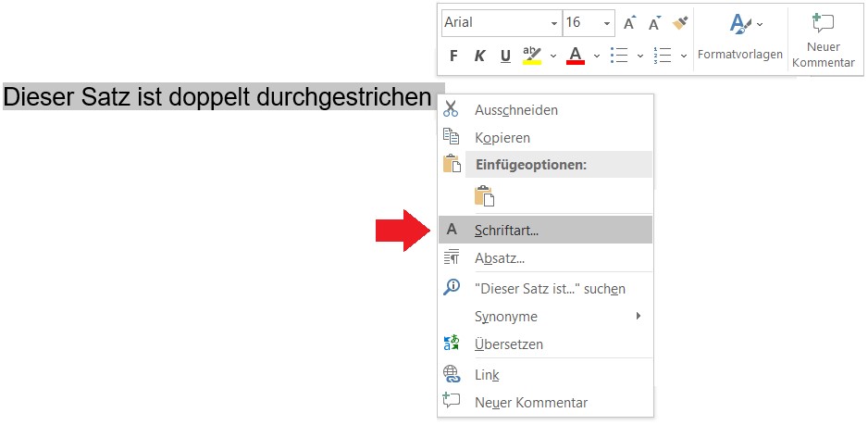This screenshot has width=868, height=425.
Task: Apply numbered list with the numbering icon
Action: [662, 56]
